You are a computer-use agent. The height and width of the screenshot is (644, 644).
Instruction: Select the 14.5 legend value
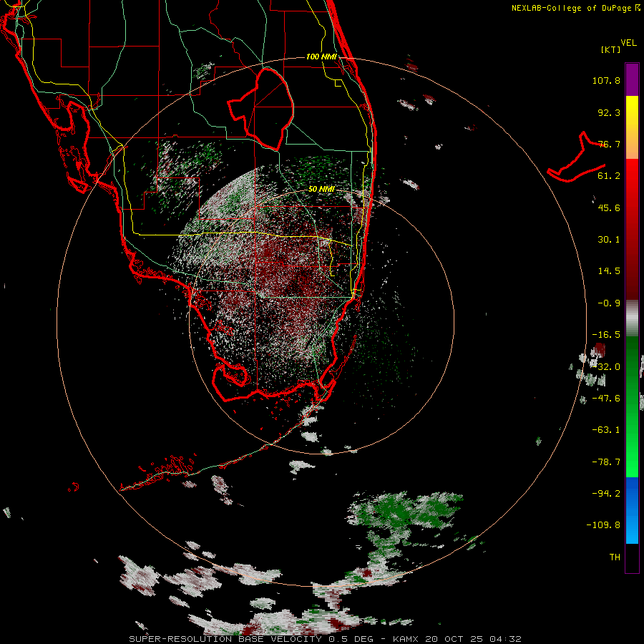pos(609,271)
